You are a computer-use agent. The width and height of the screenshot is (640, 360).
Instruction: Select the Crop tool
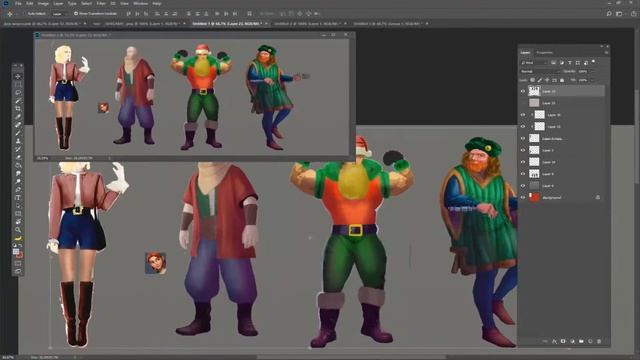click(x=18, y=109)
